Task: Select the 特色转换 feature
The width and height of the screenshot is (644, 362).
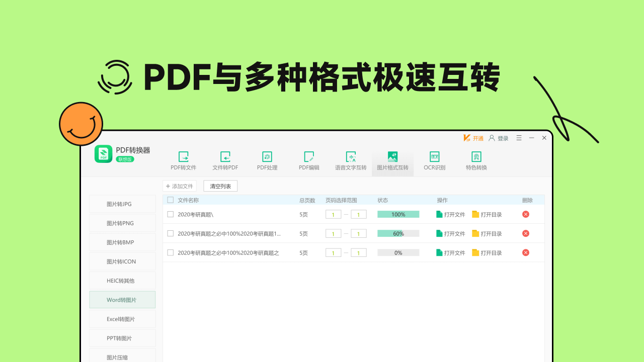Action: click(x=475, y=161)
